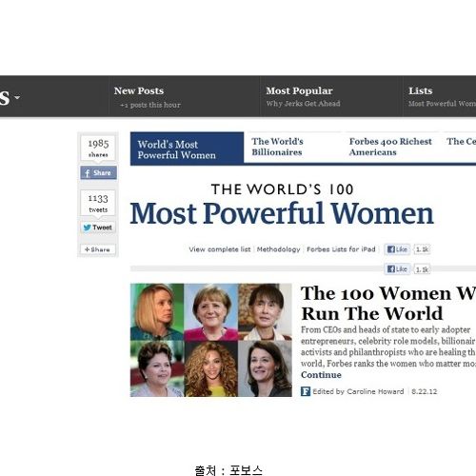Click the Most Powerful Women page title
Screen dimensions: 476x476
coord(282,213)
